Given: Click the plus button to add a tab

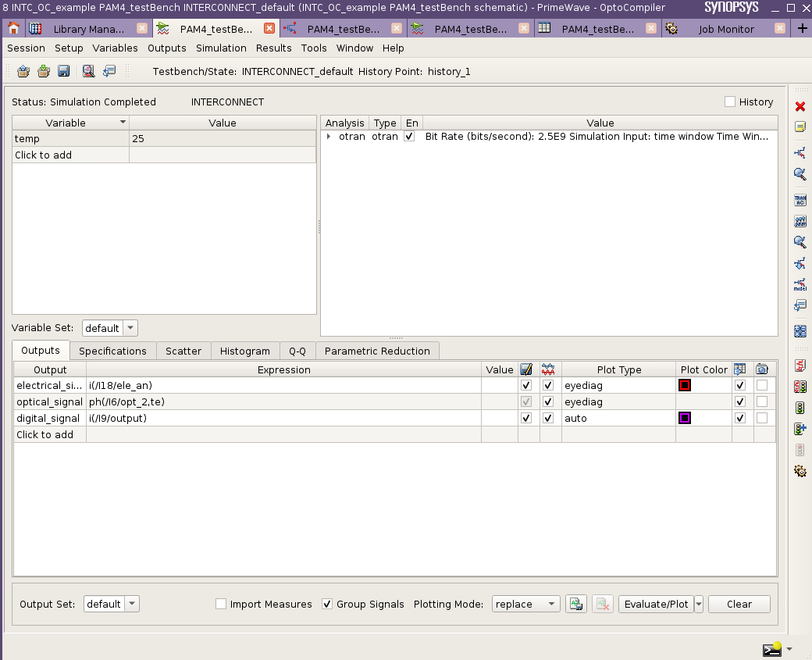Looking at the screenshot, I should click(x=802, y=28).
